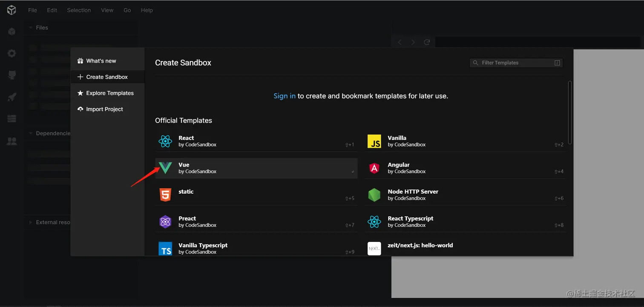
Task: Select the Vue template icon
Action: pyautogui.click(x=165, y=168)
